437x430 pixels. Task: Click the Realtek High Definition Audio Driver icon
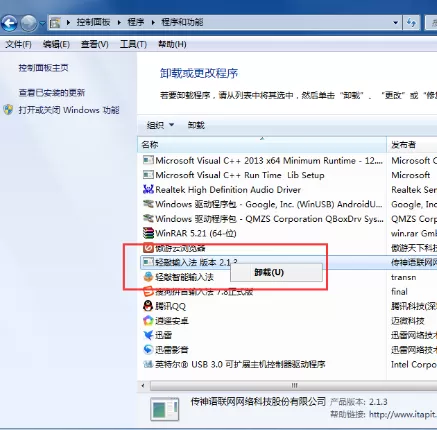148,190
